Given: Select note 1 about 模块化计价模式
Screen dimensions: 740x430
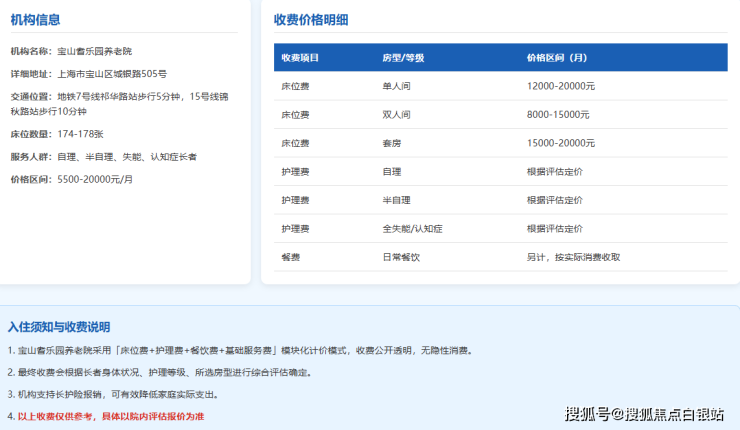Looking at the screenshot, I should coord(241,350).
